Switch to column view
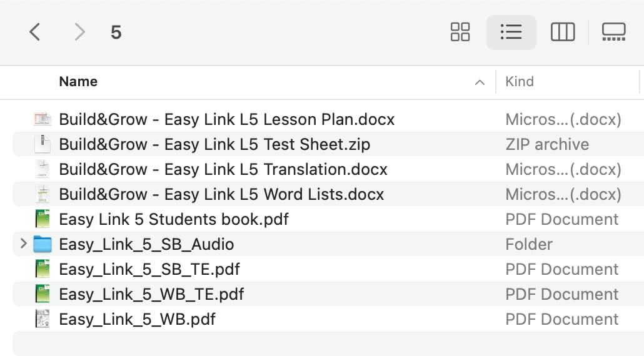644x356 pixels. click(x=563, y=32)
